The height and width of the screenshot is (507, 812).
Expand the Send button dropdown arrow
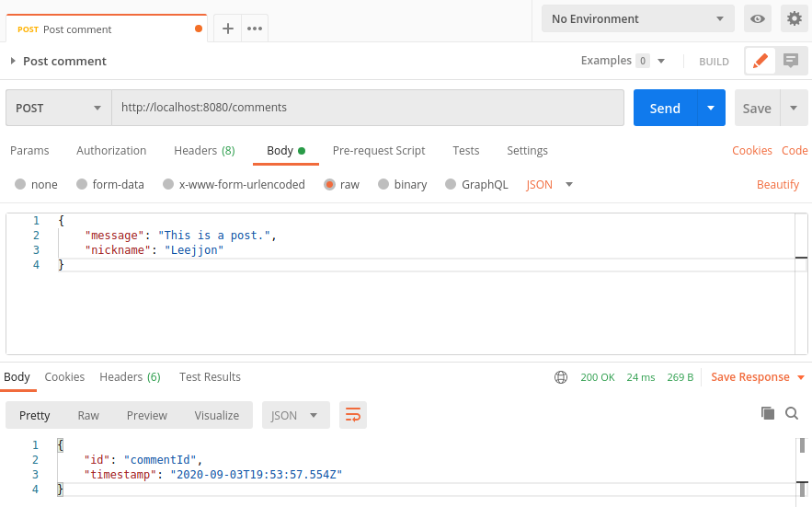(711, 108)
